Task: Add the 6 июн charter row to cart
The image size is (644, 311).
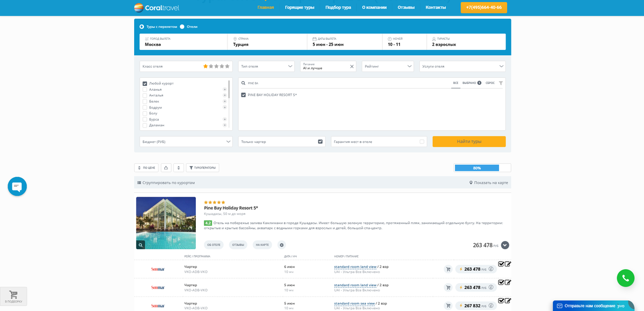Action: point(448,269)
